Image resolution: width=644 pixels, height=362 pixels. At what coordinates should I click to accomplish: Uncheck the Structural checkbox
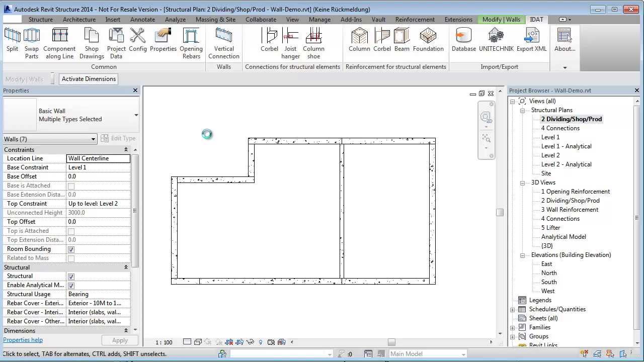click(71, 277)
